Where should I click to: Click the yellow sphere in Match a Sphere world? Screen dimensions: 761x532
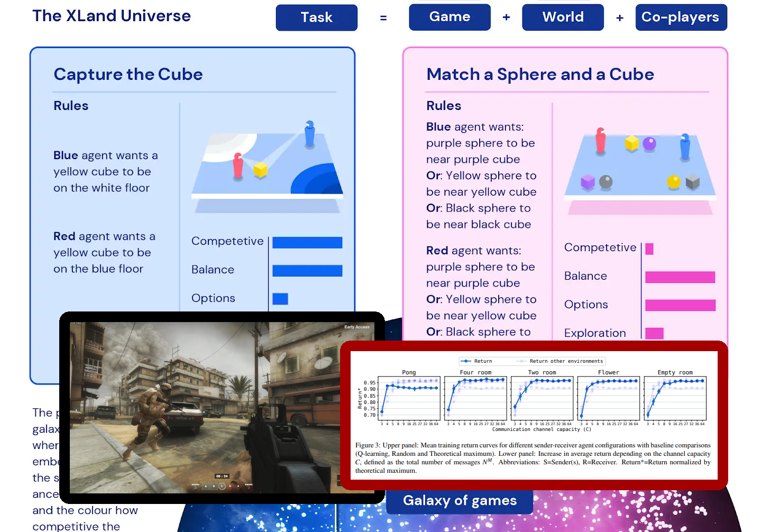point(674,182)
